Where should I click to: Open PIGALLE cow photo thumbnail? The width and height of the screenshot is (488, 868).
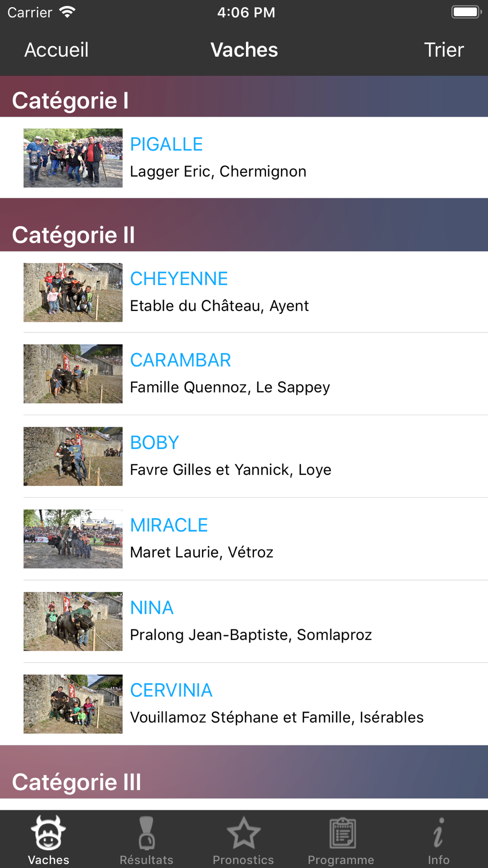coord(73,158)
